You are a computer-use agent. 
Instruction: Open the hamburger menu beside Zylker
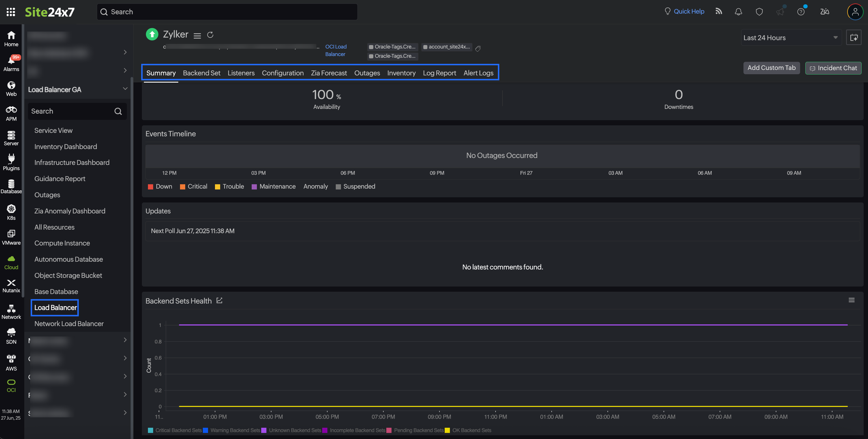coord(197,35)
